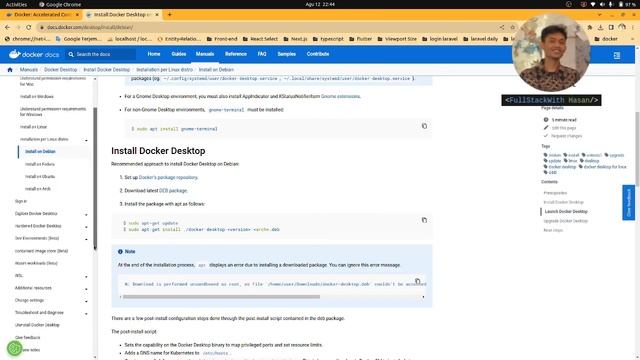Close the Install Docker Desktop tab
Screen dimensions: 640x360
point(157,15)
